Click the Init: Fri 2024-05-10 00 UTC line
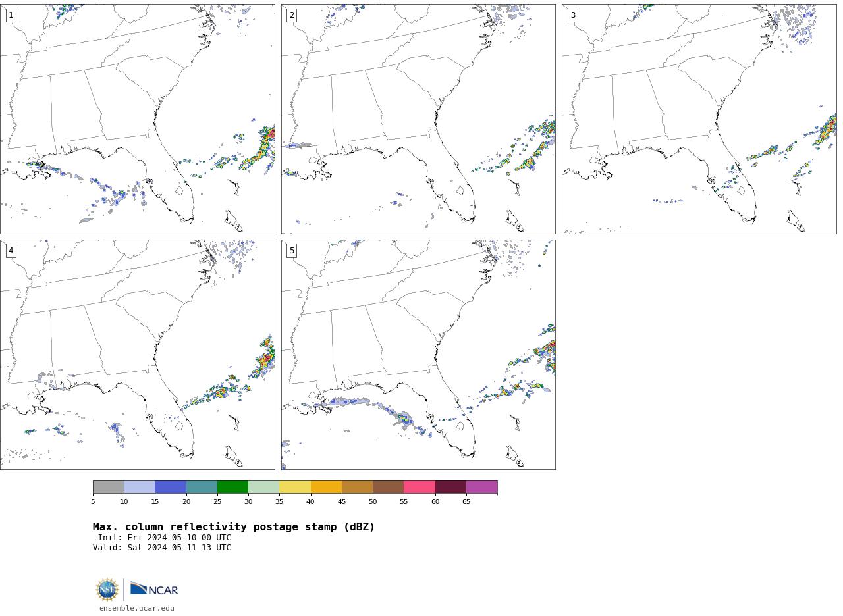The width and height of the screenshot is (843, 616). [165, 538]
